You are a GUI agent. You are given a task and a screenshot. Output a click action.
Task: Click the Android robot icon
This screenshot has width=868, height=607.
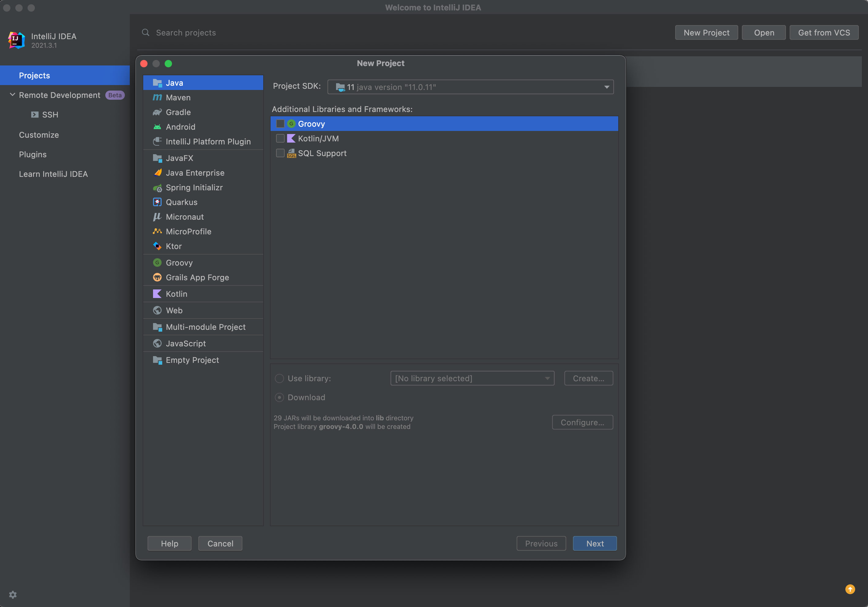pos(157,127)
